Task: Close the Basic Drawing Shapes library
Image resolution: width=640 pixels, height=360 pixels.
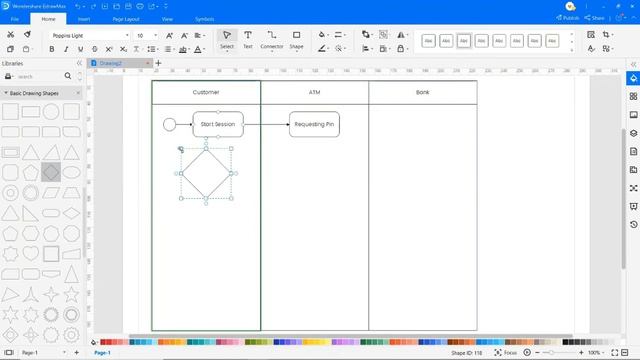Action: (78, 93)
